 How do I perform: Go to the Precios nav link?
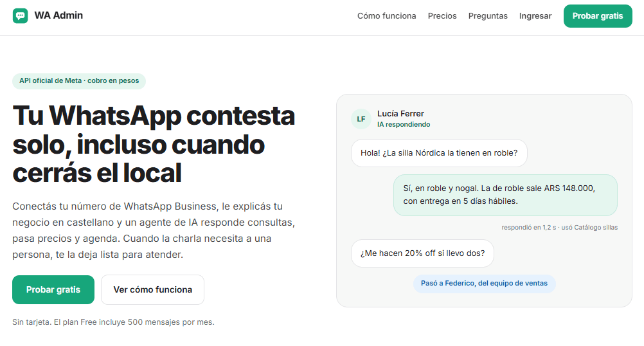(442, 16)
